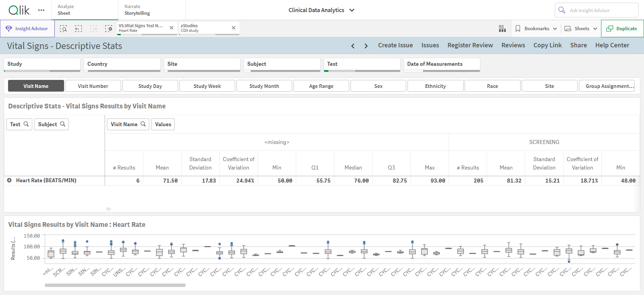644x295 pixels.
Task: Click the step back selection icon
Action: pos(78,29)
